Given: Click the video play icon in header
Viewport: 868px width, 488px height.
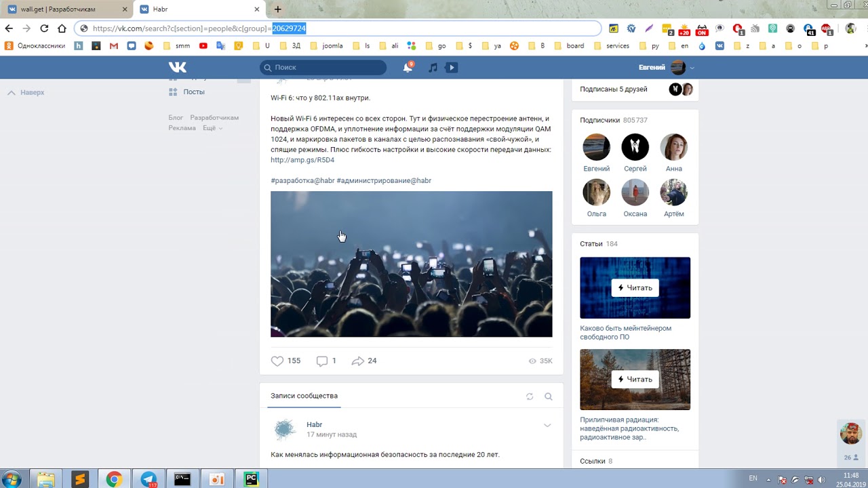Looking at the screenshot, I should tap(452, 67).
